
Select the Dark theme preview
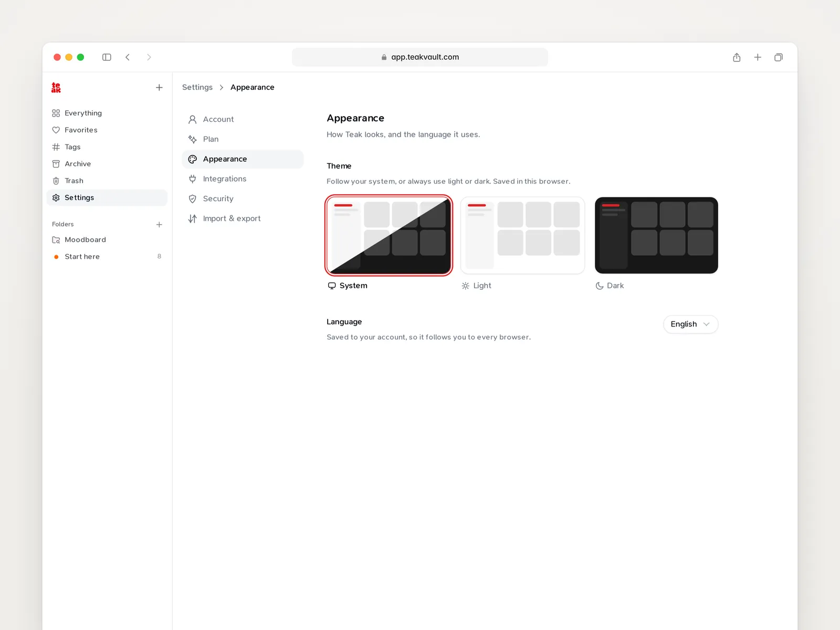[x=656, y=235]
